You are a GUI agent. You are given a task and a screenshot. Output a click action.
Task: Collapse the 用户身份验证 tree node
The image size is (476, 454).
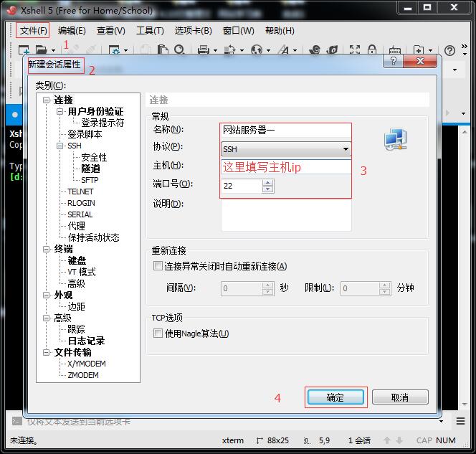59,111
